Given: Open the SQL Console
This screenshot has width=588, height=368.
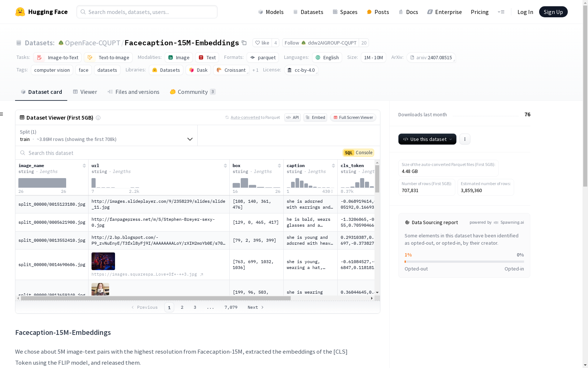Looking at the screenshot, I should (358, 153).
